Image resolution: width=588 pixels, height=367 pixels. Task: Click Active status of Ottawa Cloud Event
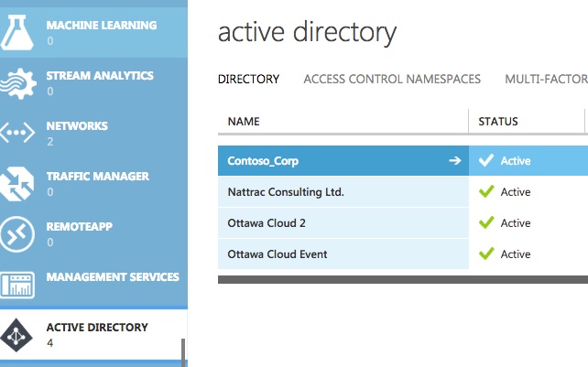pyautogui.click(x=516, y=254)
